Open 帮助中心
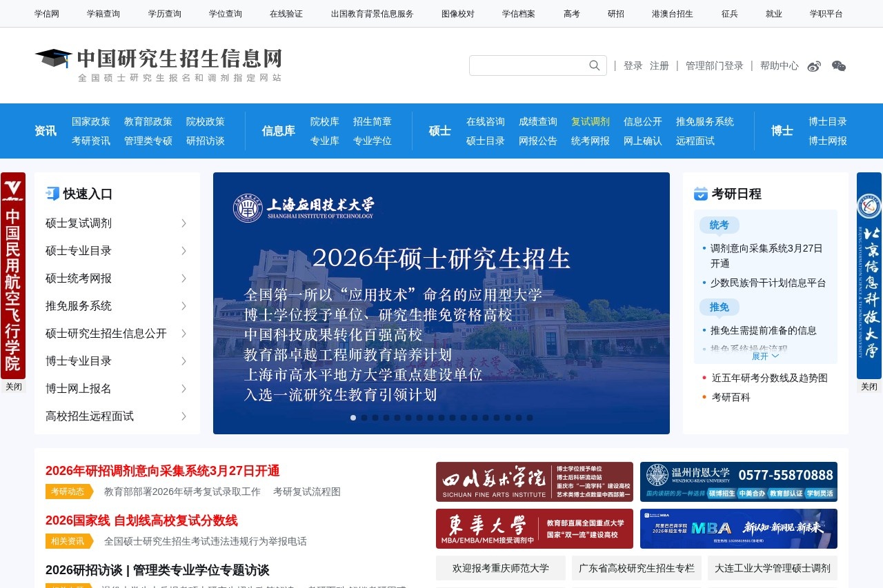 point(780,65)
